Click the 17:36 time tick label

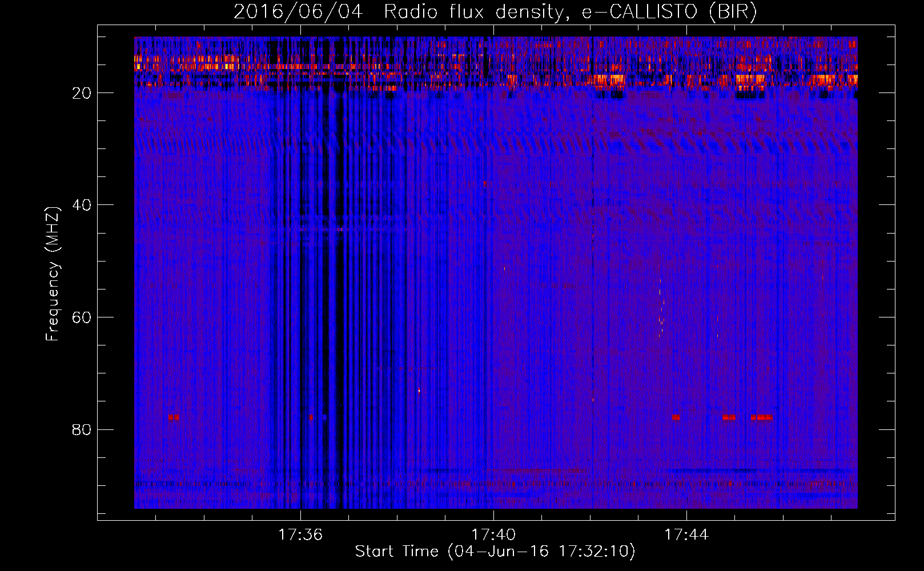[x=300, y=535]
